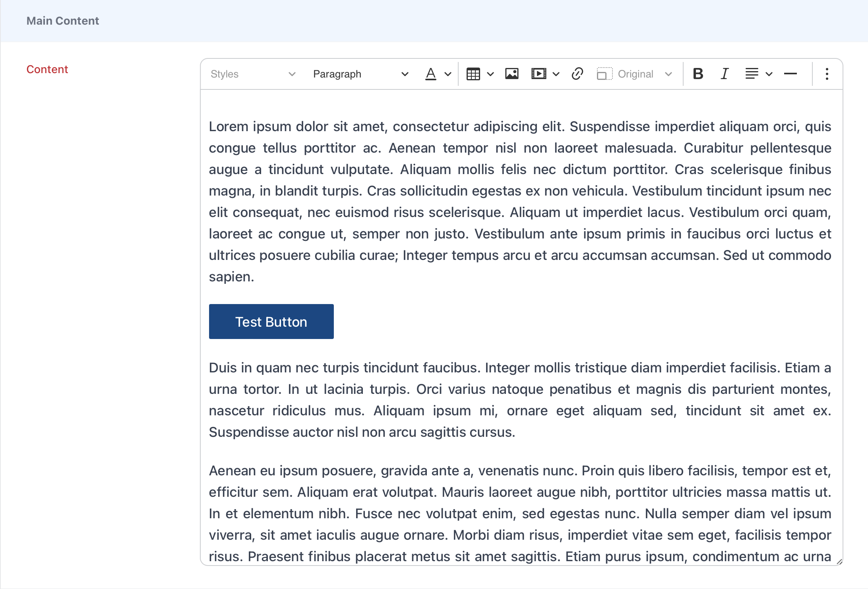Image resolution: width=868 pixels, height=589 pixels.
Task: Expand the text alignment arrow
Action: point(769,74)
